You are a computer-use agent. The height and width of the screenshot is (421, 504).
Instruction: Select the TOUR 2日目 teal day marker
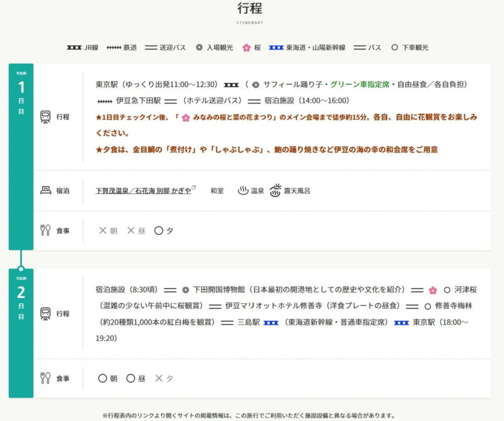[21, 333]
